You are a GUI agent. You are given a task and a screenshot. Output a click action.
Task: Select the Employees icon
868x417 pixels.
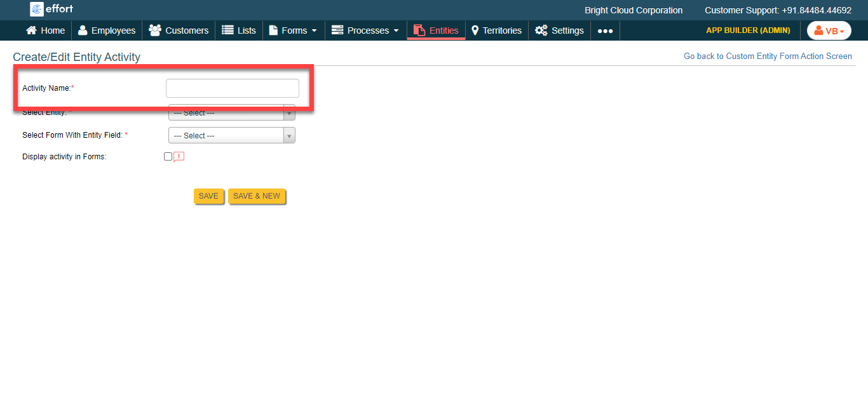tap(82, 30)
